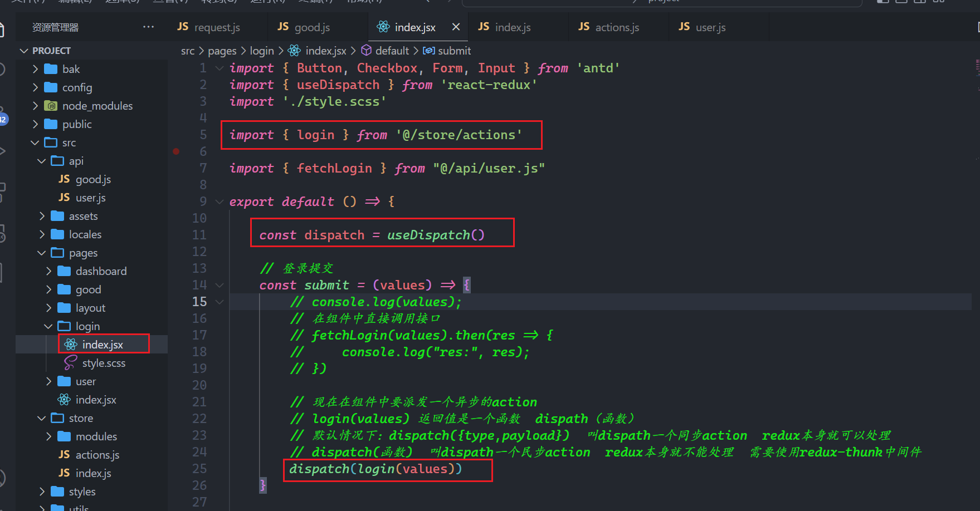
Task: Click the node_modules folder icon
Action: click(51, 106)
